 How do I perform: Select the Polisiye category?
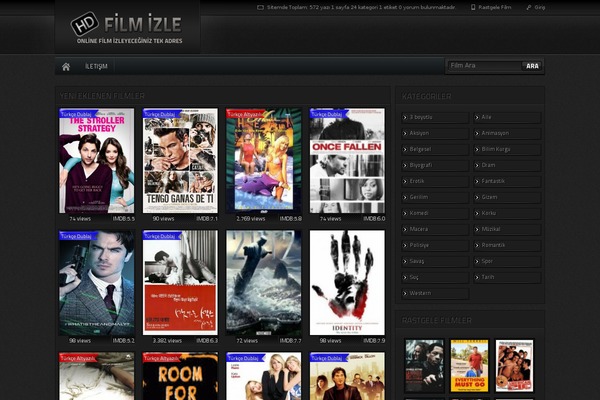[x=435, y=245]
